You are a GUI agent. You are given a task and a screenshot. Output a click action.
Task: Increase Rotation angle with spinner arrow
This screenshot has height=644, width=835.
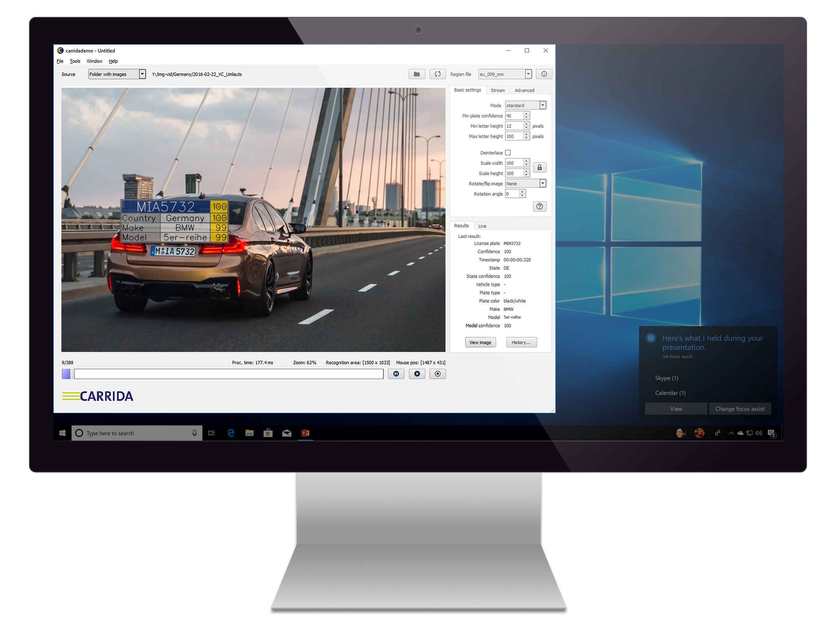(522, 192)
